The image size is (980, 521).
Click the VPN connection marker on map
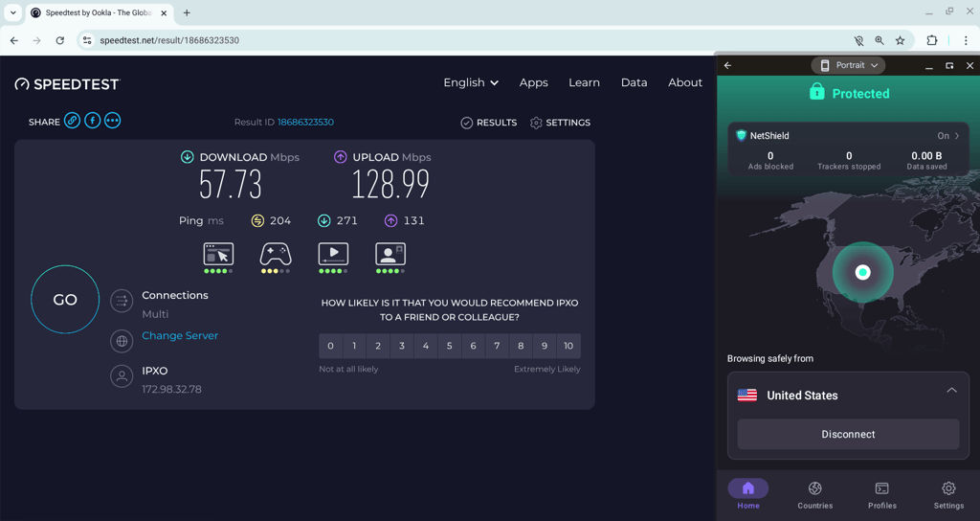click(862, 272)
